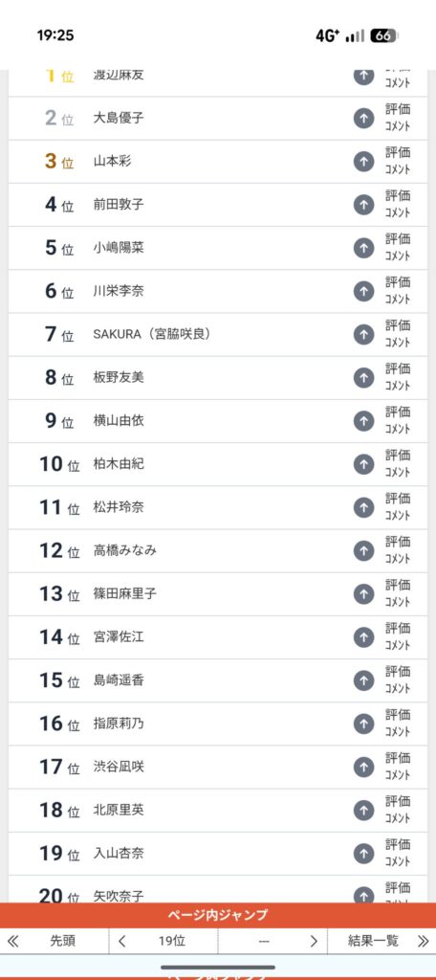The image size is (436, 980).
Task: Select the 先頭 navigation item
Action: tap(62, 942)
